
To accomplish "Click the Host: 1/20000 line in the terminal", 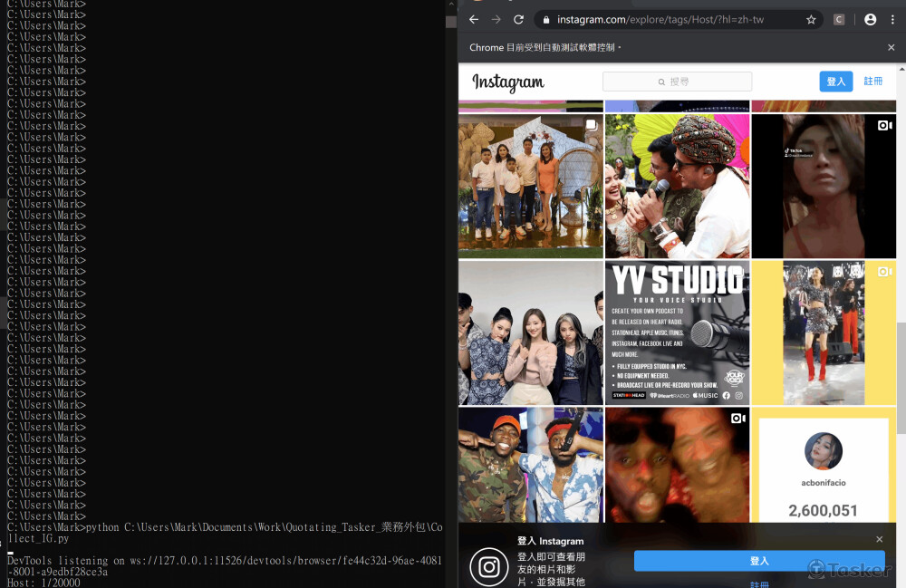I will click(x=43, y=583).
